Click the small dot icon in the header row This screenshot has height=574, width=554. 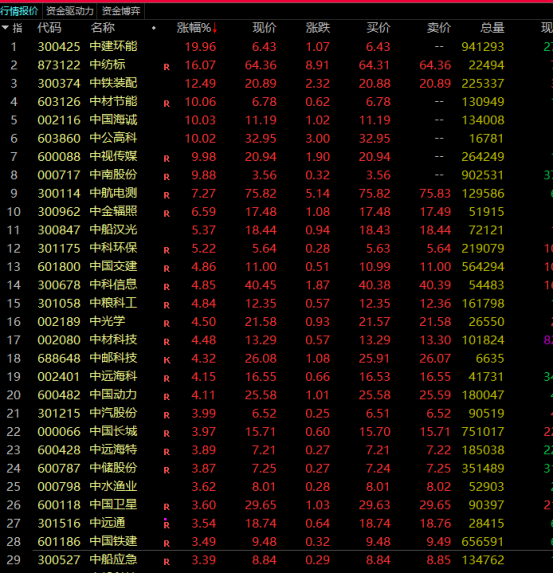[x=154, y=28]
